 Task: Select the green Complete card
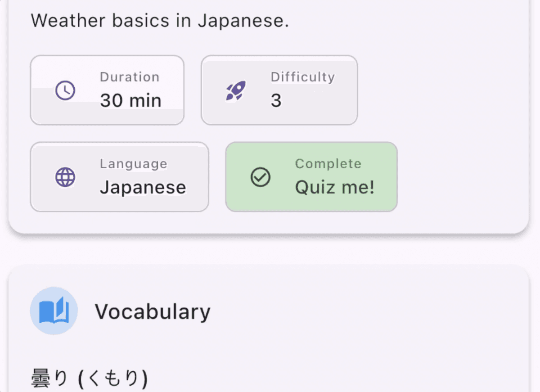(x=311, y=177)
